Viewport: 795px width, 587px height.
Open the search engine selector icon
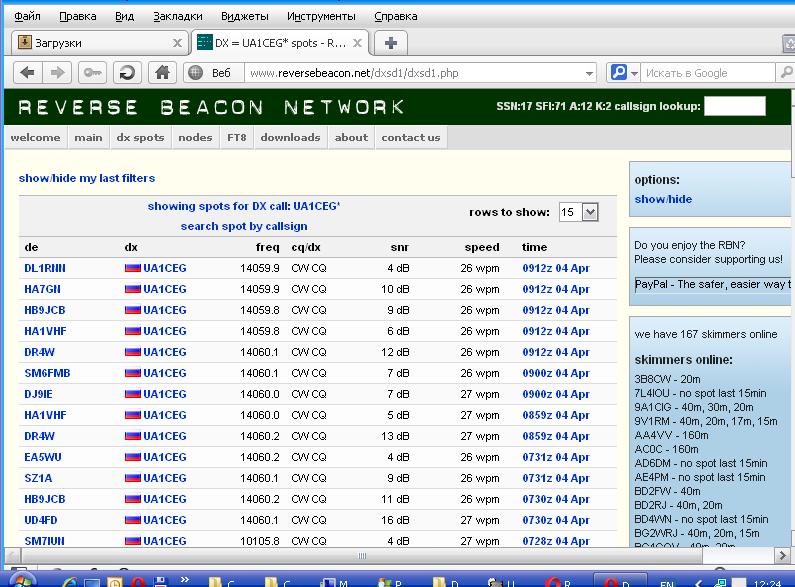pos(624,73)
